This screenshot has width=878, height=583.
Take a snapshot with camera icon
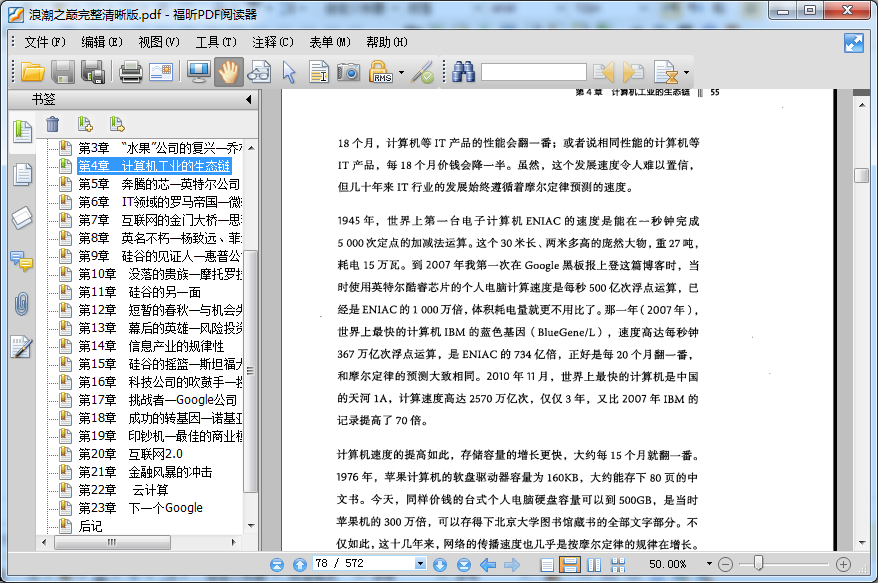348,72
